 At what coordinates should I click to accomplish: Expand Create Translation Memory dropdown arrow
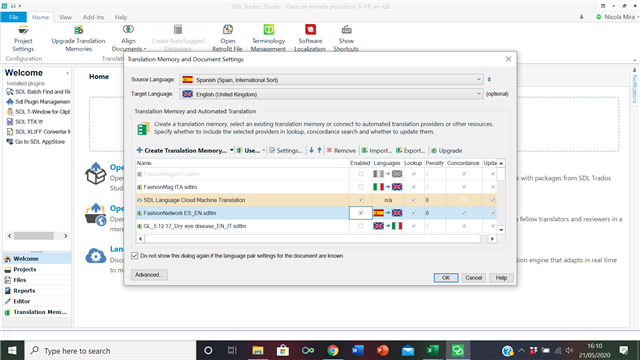pyautogui.click(x=231, y=150)
